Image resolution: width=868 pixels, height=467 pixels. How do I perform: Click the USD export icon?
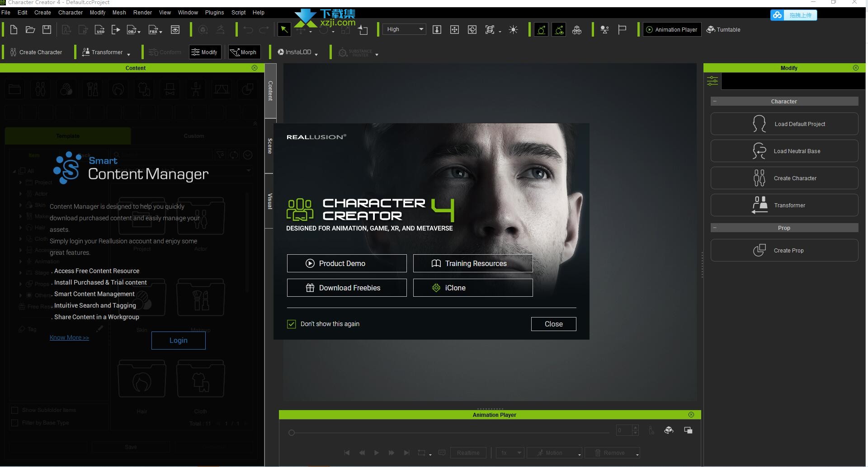click(x=100, y=30)
